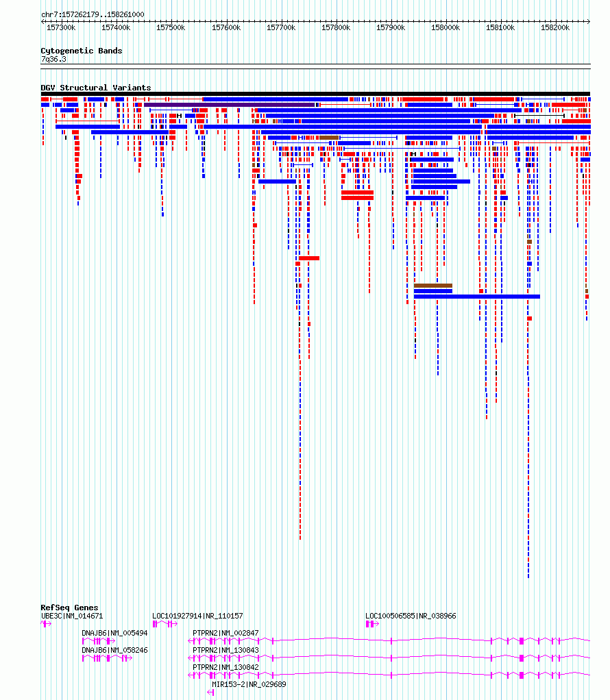
Task: Pick the 157800k ruler label
Action: 336,27
